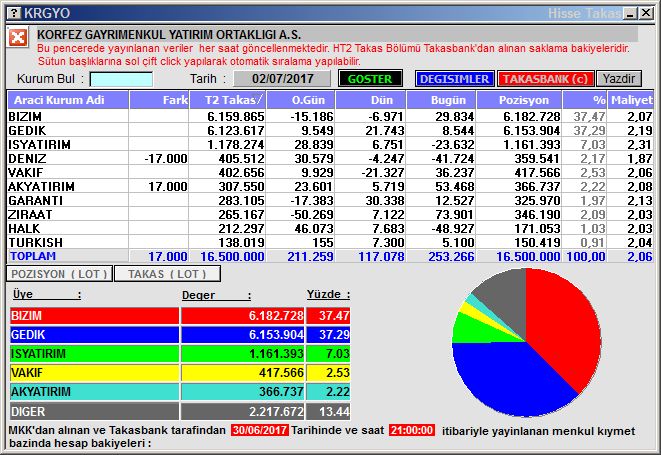This screenshot has width=661, height=455.
Task: Click GARANTI Dün value 30.338
Action: (385, 200)
